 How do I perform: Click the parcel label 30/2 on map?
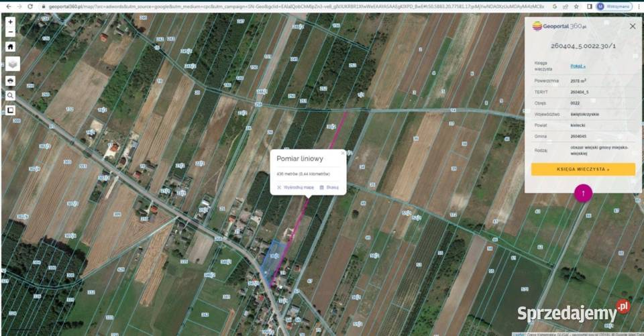[331, 127]
